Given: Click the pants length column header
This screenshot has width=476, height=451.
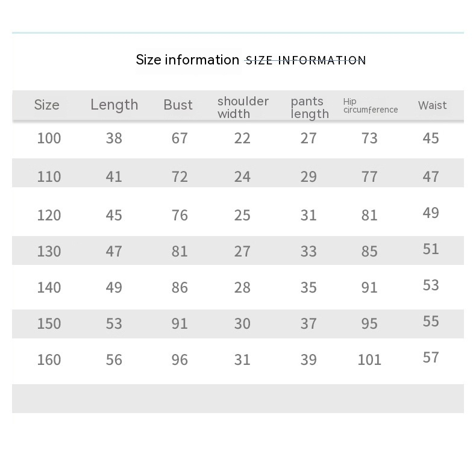Looking at the screenshot, I should 310,107.
